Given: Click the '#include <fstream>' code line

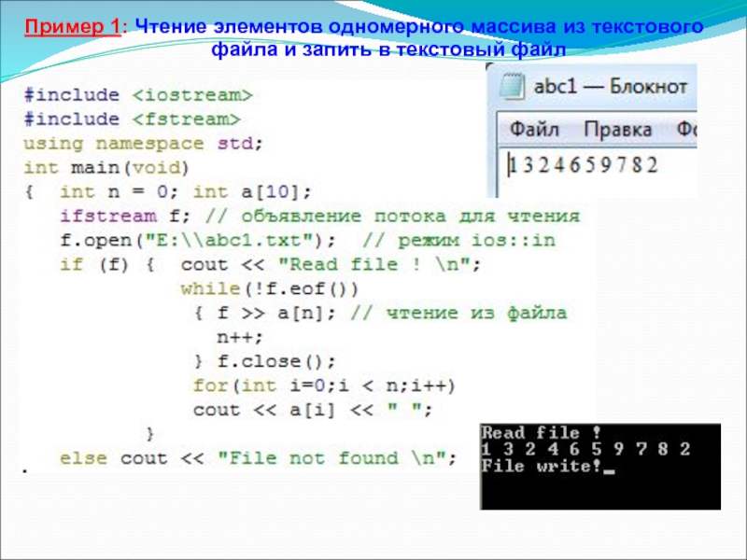Looking at the screenshot, I should point(133,119).
